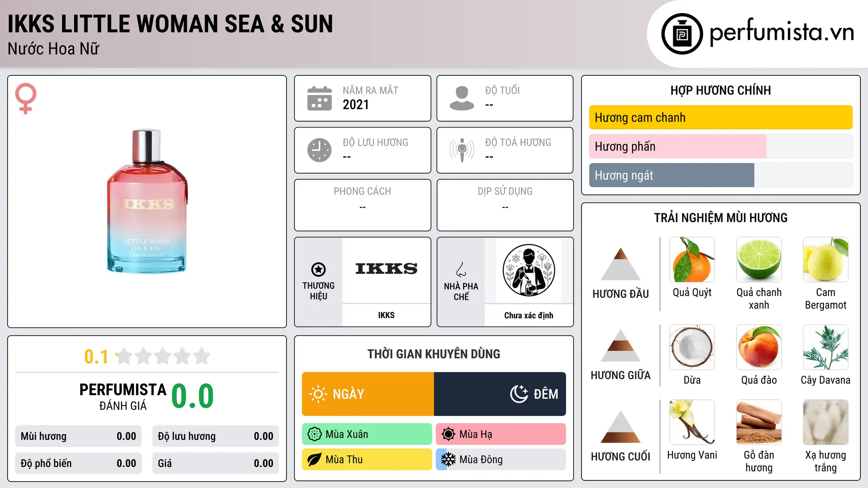Click the Thời gian khuyên dùng heading
This screenshot has height=488, width=868.
[x=434, y=354]
